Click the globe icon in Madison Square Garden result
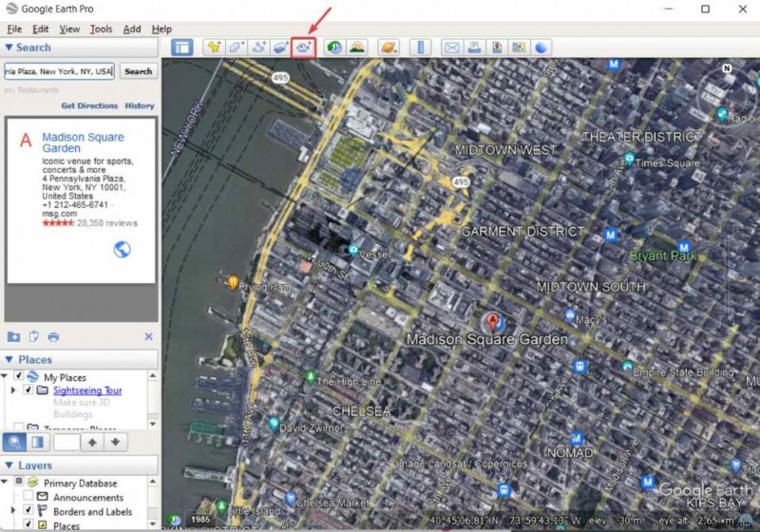 click(123, 250)
